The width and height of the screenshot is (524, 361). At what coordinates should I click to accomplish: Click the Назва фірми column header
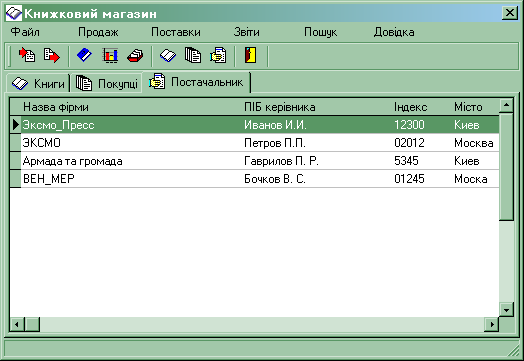tap(132, 107)
